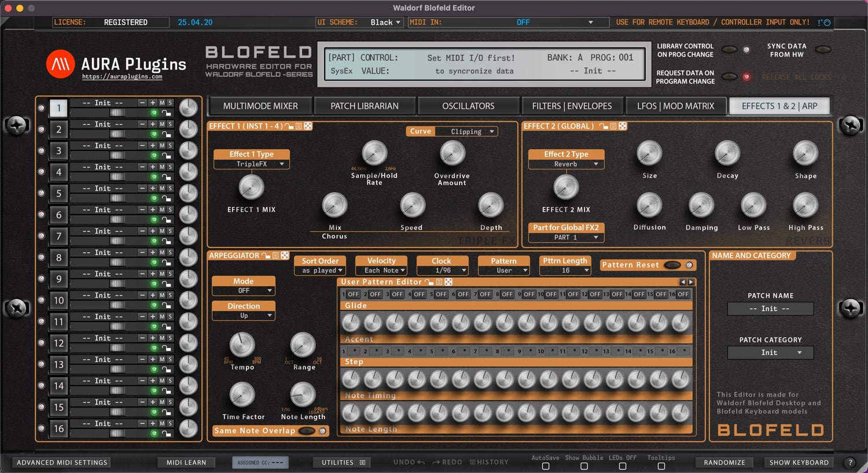Screen dimensions: 868x473
Task: Switch to the LFOs | Mod Matrix tab
Action: 676,106
